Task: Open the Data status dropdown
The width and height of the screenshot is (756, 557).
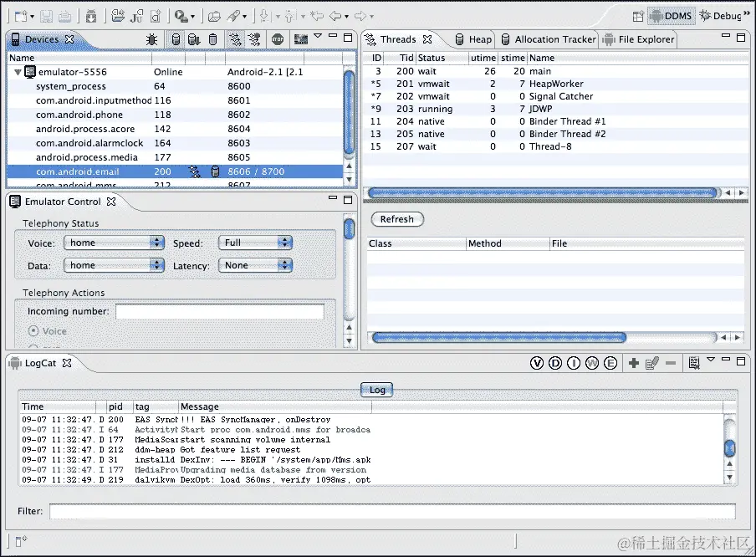Action: [x=115, y=265]
